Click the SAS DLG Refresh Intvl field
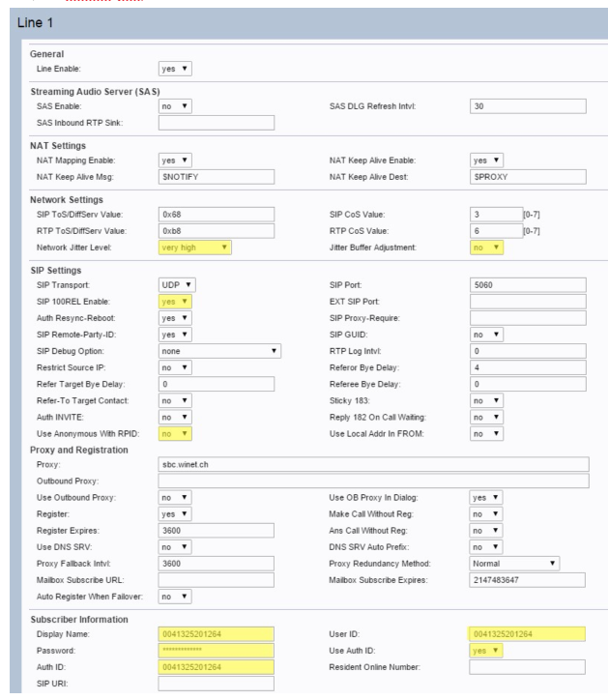608x700 pixels. tap(528, 106)
